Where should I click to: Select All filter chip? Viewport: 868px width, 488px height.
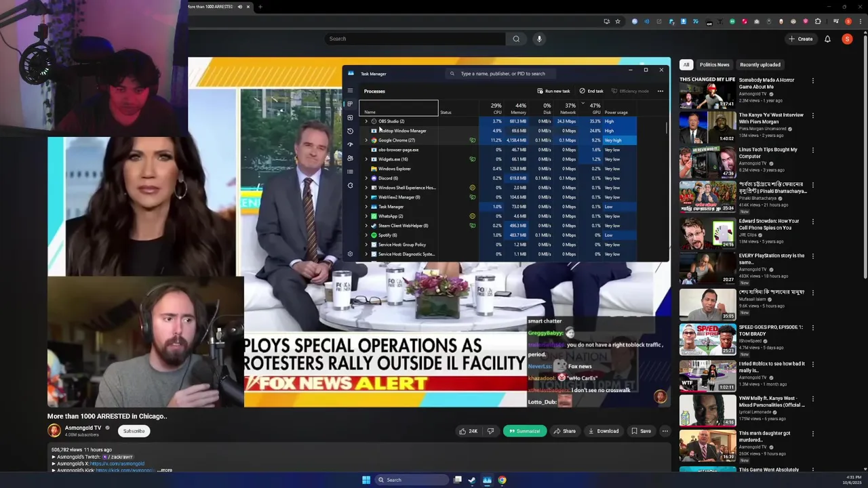click(686, 64)
